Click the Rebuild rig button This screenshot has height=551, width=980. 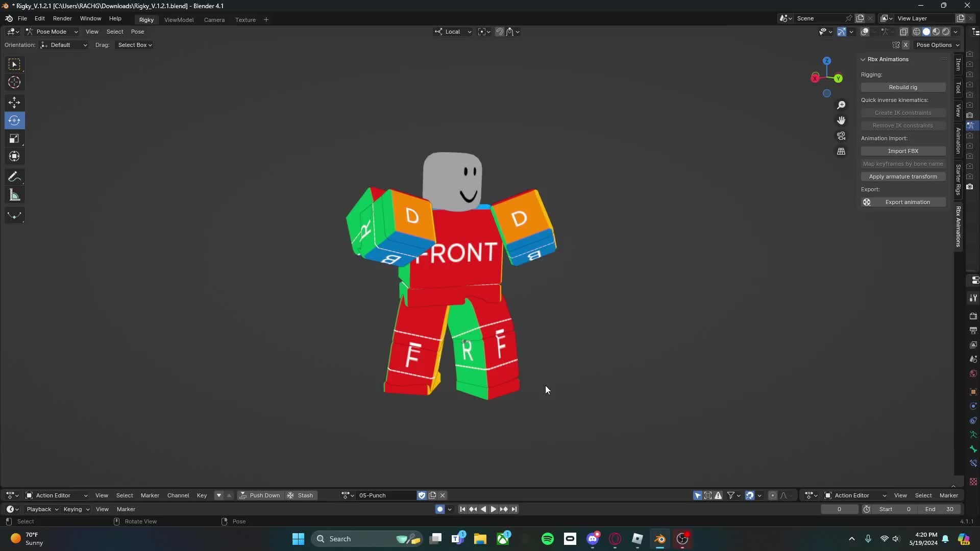[x=902, y=87]
